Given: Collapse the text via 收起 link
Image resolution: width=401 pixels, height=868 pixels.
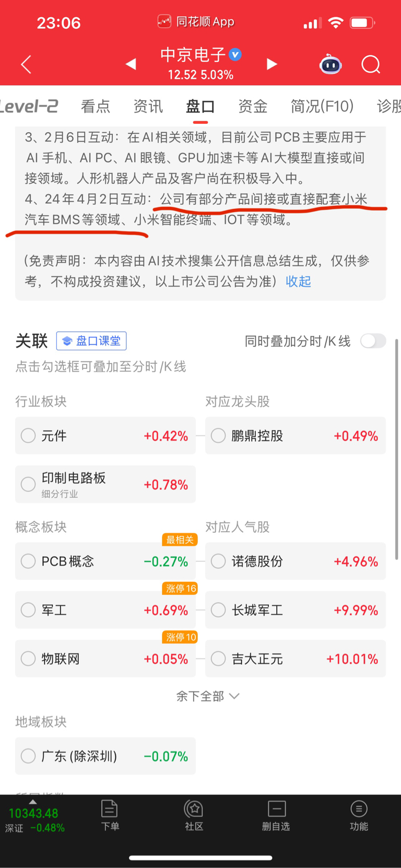Looking at the screenshot, I should click(x=298, y=281).
